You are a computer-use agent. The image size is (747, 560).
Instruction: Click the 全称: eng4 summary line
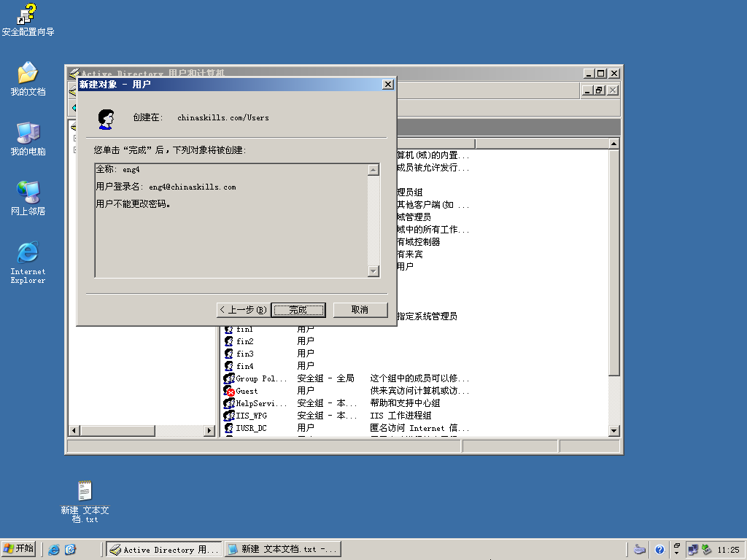pos(118,169)
